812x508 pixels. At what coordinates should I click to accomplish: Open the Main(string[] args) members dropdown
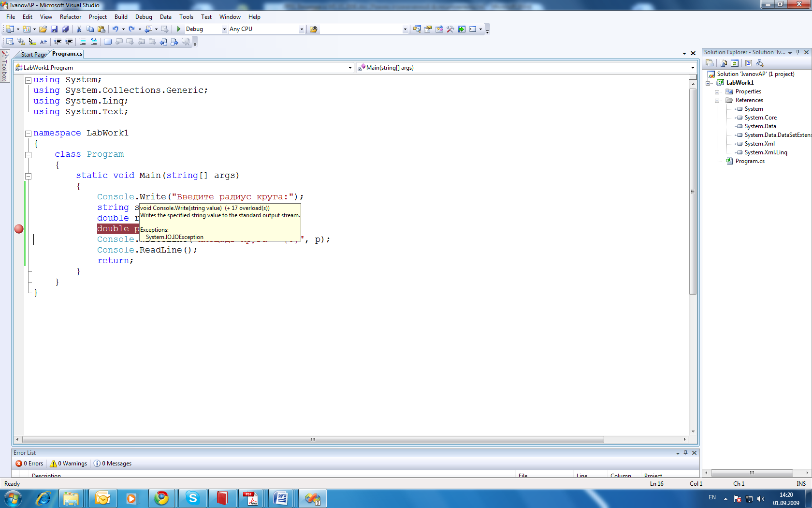693,68
